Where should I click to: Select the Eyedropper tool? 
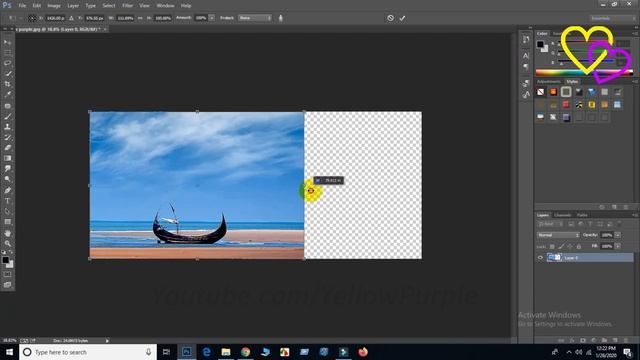[7, 95]
